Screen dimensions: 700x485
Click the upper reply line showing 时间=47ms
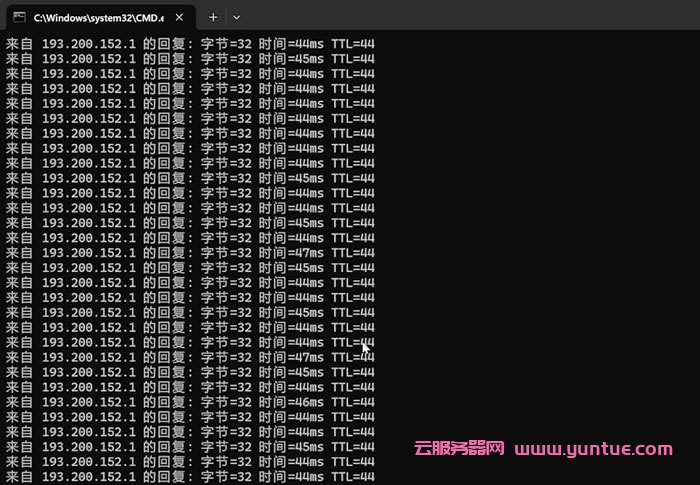tap(190, 253)
